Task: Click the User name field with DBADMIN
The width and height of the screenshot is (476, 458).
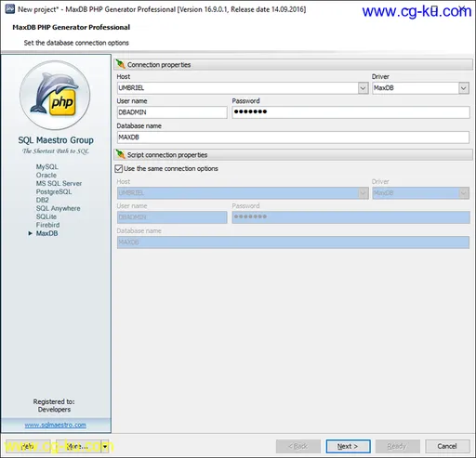Action: [x=172, y=112]
